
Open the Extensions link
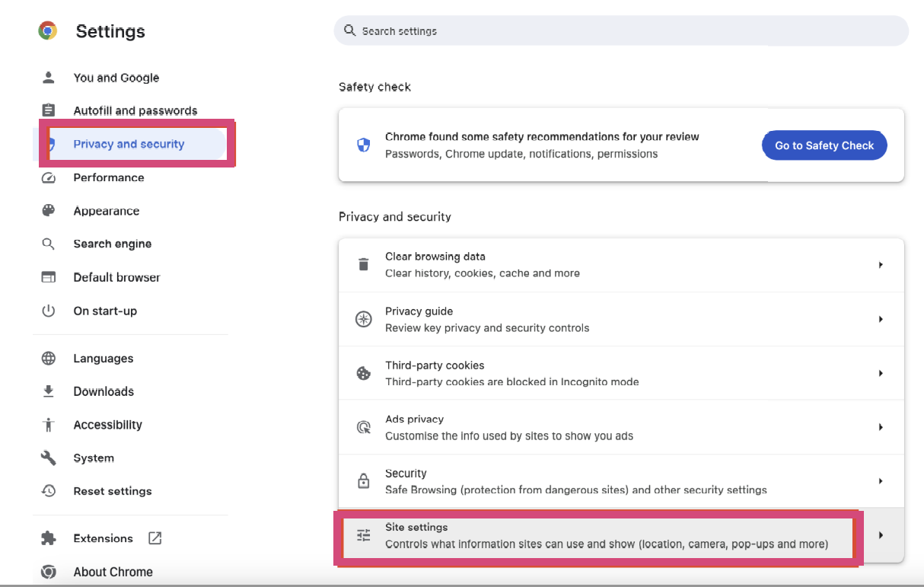[104, 538]
